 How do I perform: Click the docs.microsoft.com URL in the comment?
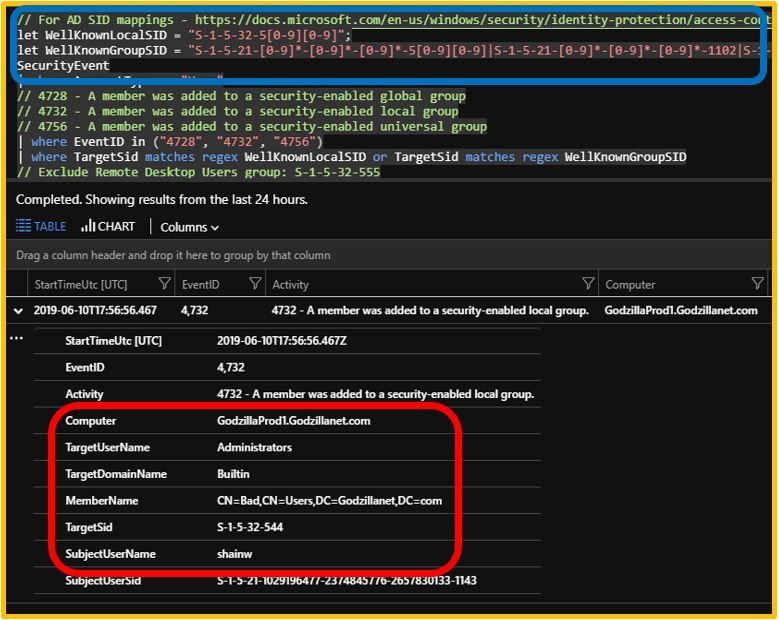482,20
